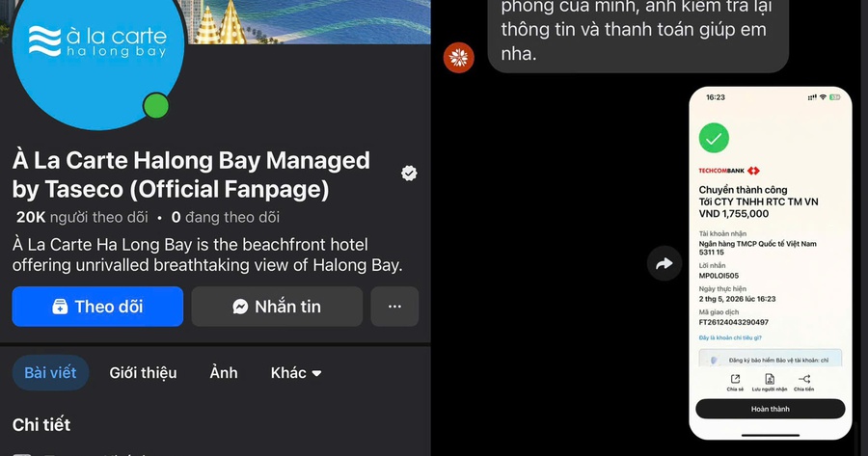Image resolution: width=868 pixels, height=456 pixels.
Task: Click the verified badge beside page name
Action: (x=409, y=174)
